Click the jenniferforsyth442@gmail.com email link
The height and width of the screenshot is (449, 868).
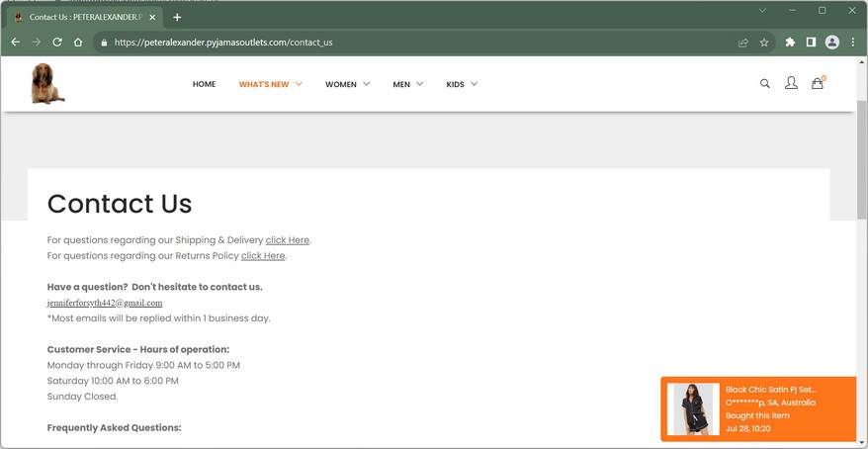coord(105,303)
